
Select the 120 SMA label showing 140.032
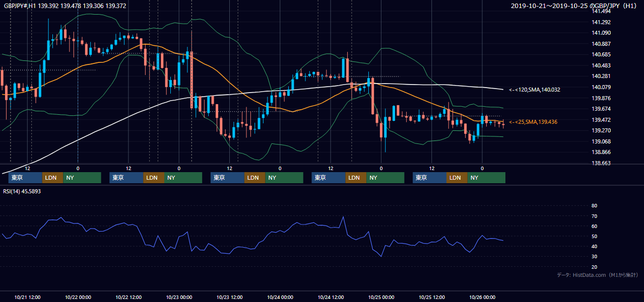(535, 90)
